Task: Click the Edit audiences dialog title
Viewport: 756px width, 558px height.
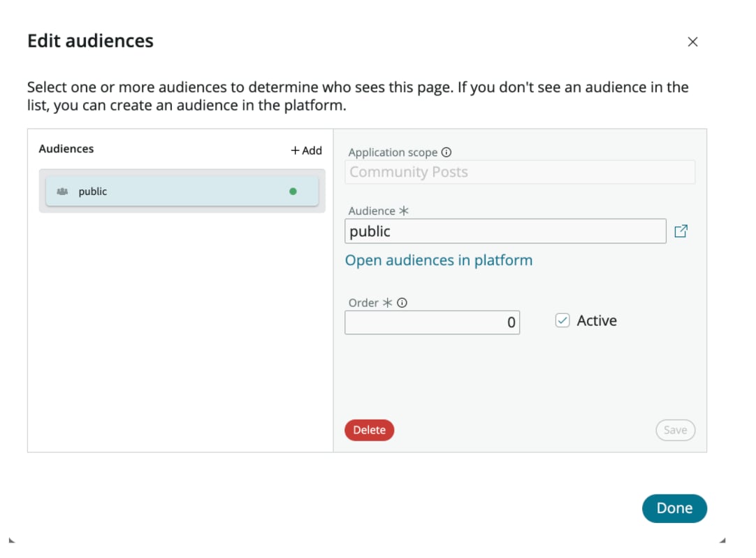Action: click(x=89, y=41)
